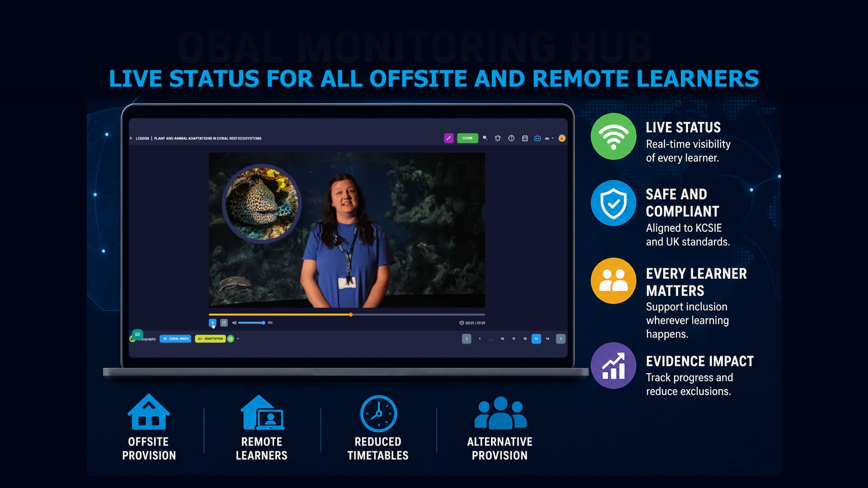868x488 pixels.
Task: Expand the small arrow after the green tag icon
Action: [x=238, y=338]
